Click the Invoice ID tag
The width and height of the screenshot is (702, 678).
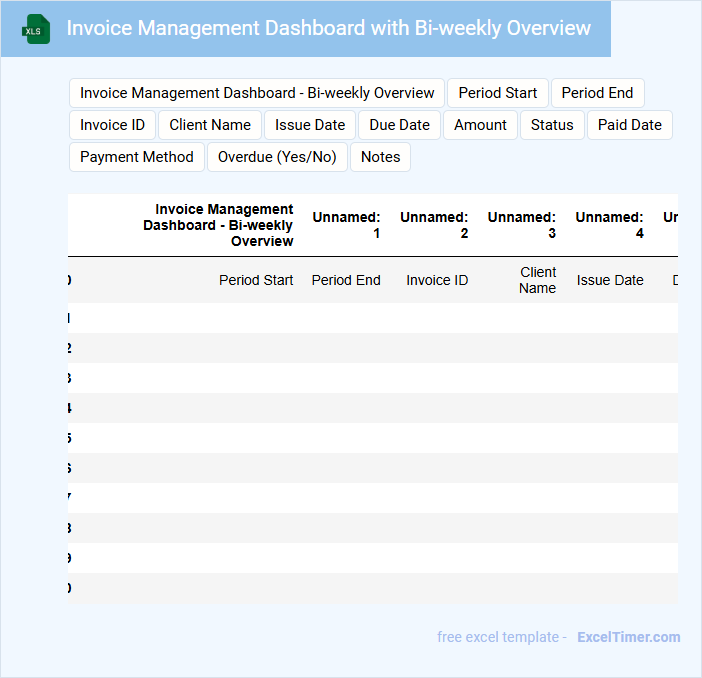point(112,125)
